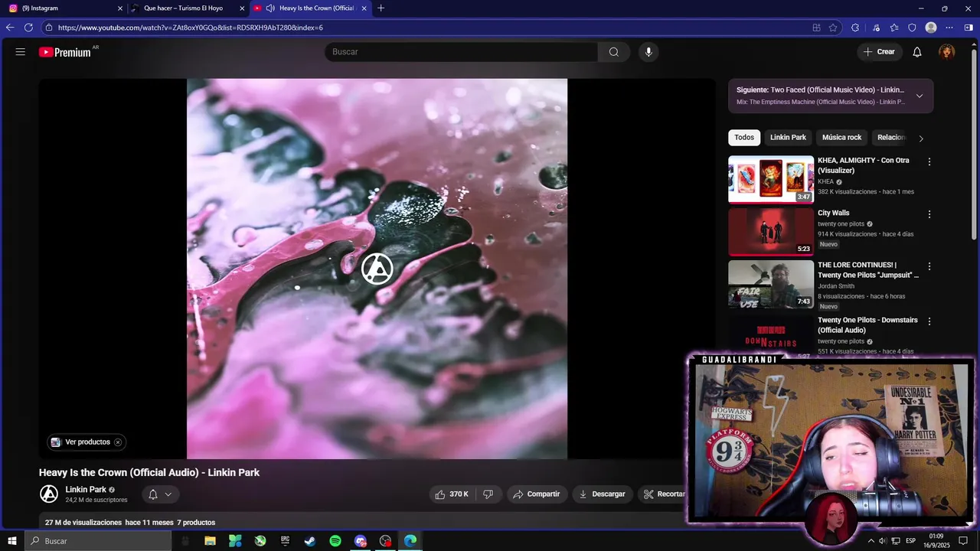Screen dimensions: 980x551
Task: Open a new browser tab
Action: (x=381, y=8)
